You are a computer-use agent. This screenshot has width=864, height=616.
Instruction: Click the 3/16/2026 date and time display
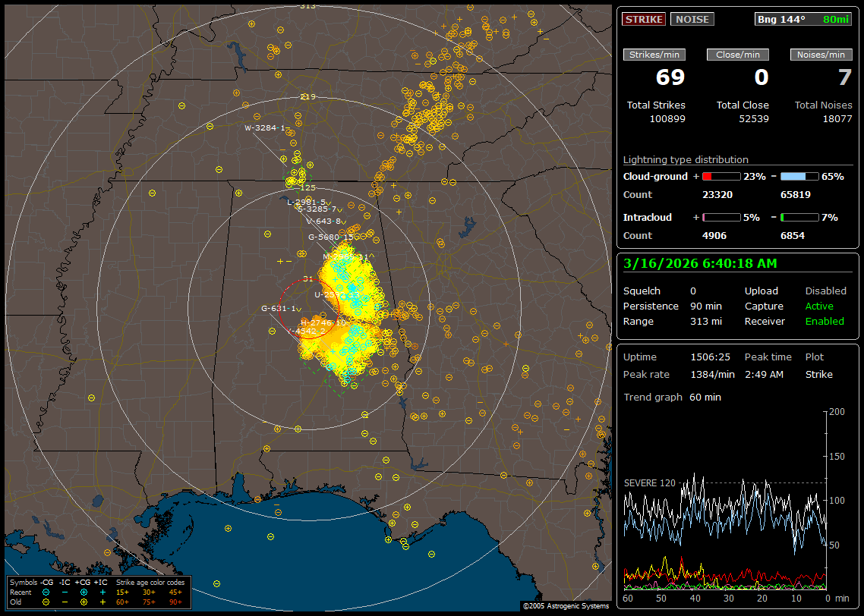pos(699,263)
